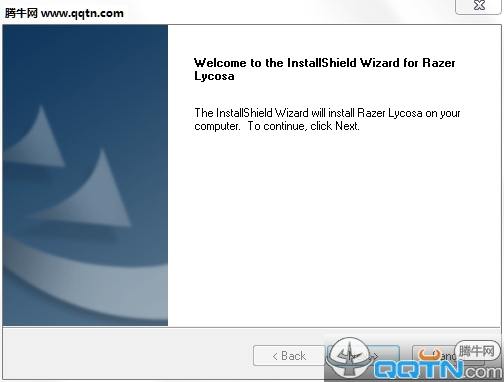This screenshot has width=504, height=382.
Task: Click the disabled Back button
Action: [x=289, y=355]
